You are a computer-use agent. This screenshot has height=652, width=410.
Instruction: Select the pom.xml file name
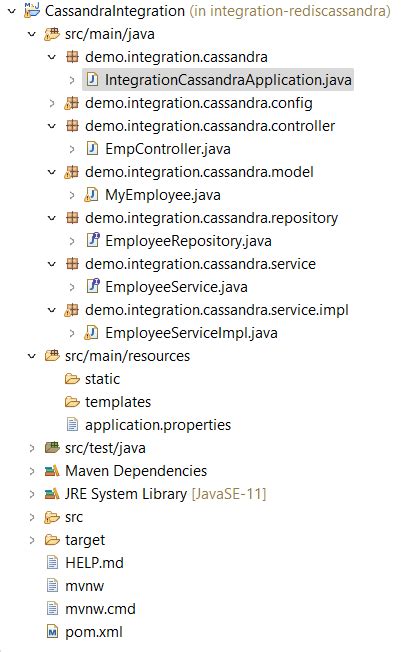[x=94, y=632]
